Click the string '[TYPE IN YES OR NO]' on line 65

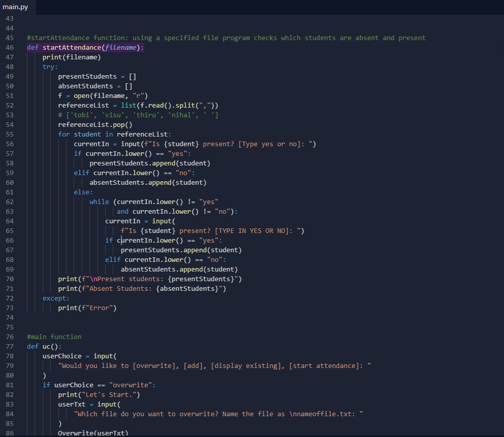[x=254, y=230]
